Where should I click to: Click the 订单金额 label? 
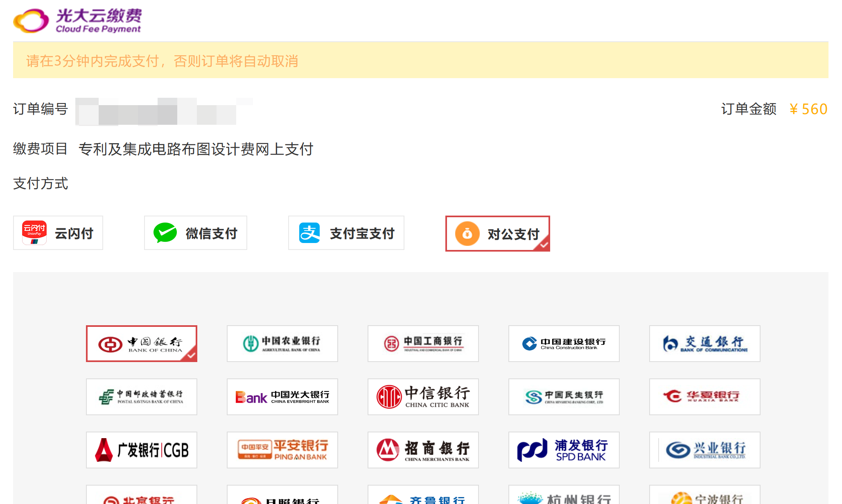[749, 109]
